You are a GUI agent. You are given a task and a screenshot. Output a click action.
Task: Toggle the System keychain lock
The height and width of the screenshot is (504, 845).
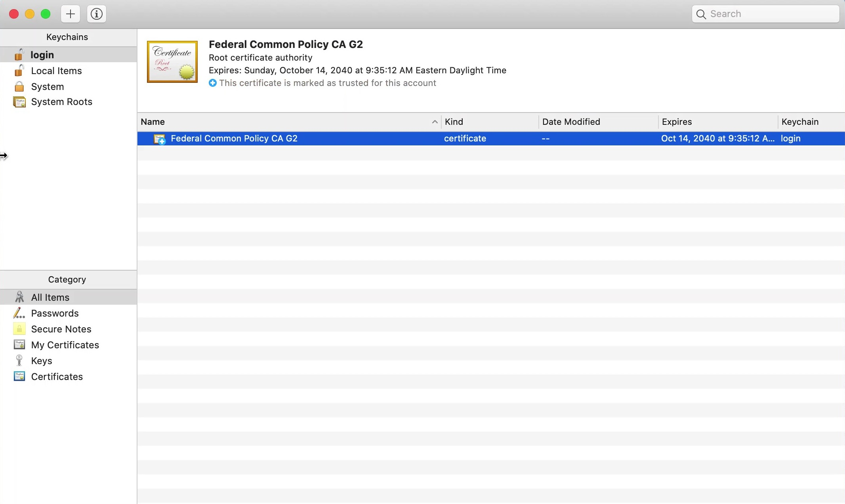[19, 86]
